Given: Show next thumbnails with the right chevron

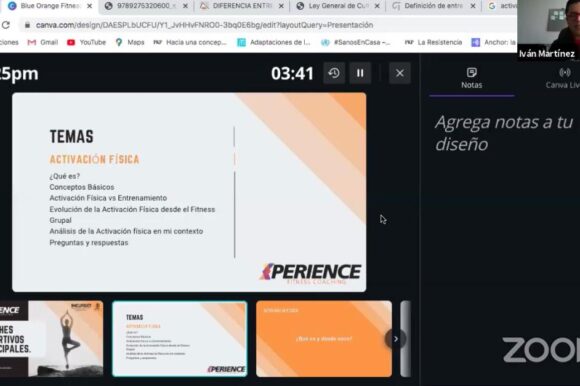Looking at the screenshot, I should [x=396, y=339].
